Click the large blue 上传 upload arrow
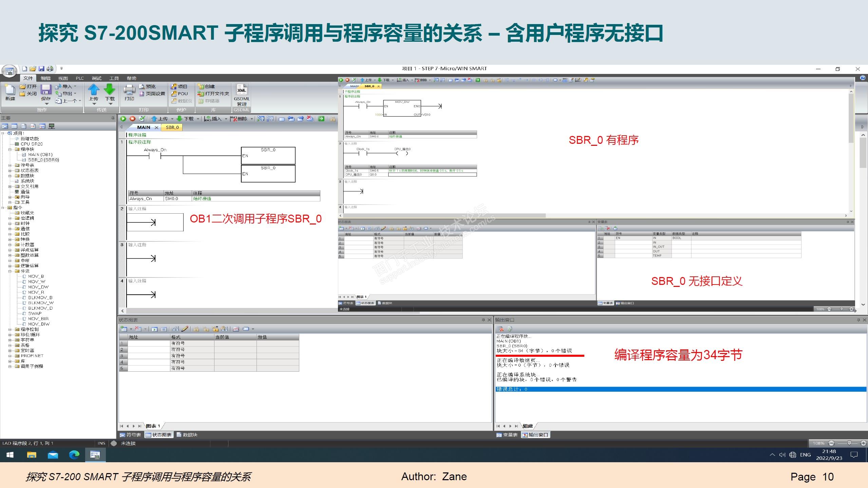The width and height of the screenshot is (868, 488). 93,90
